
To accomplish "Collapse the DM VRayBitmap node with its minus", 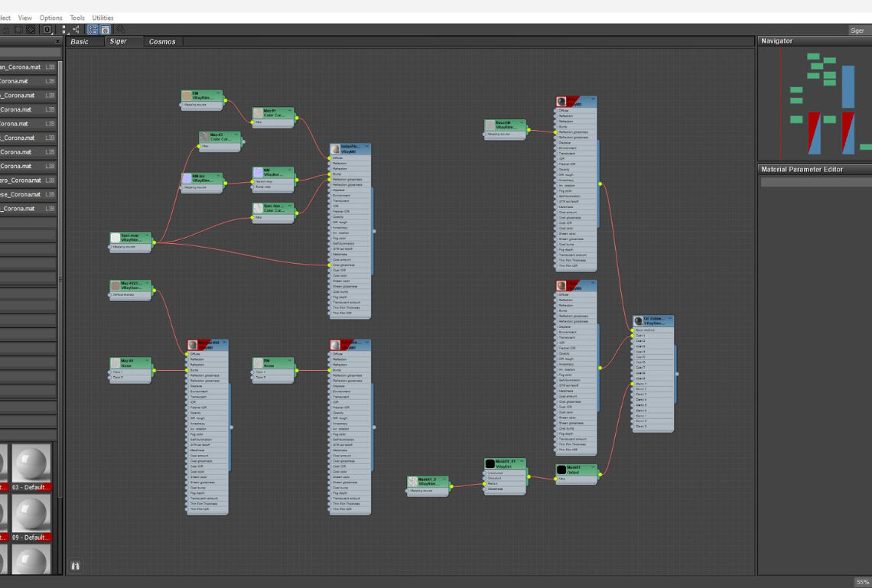I will click(x=219, y=93).
